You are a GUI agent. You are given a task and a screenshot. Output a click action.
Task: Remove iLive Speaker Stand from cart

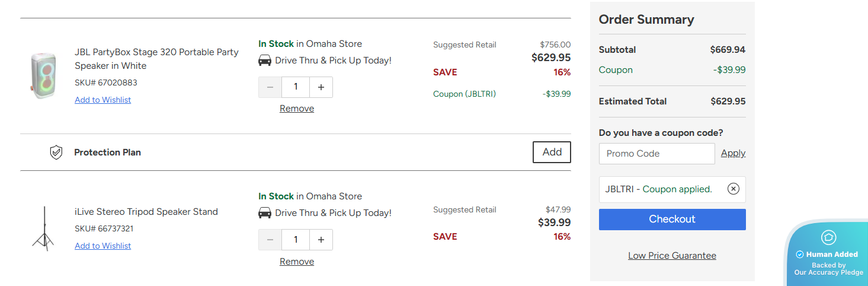[x=297, y=262]
